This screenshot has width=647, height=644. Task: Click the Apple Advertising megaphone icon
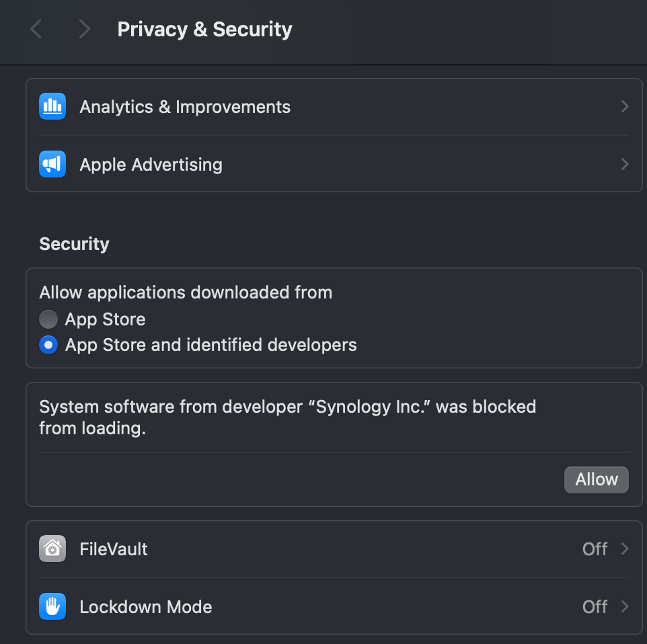point(52,164)
